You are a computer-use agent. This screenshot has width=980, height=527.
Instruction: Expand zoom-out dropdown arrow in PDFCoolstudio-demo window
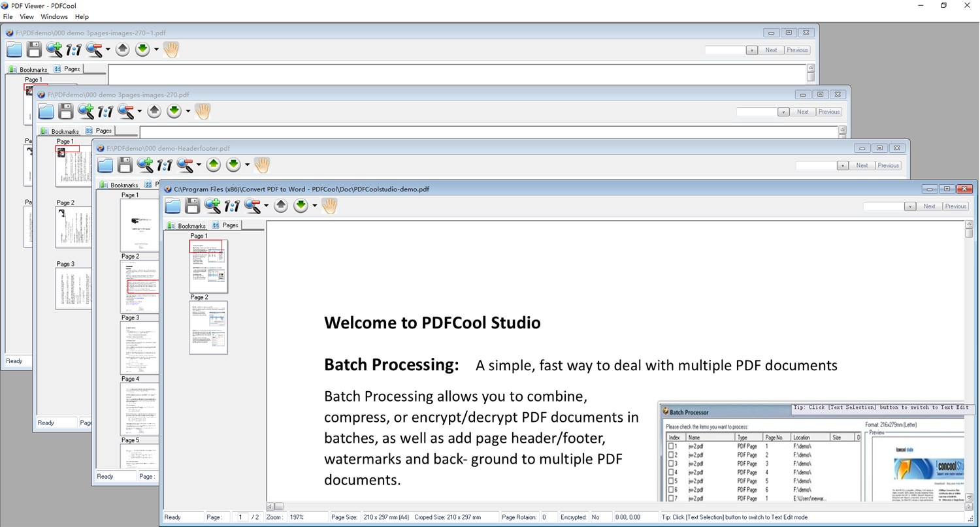click(x=266, y=206)
